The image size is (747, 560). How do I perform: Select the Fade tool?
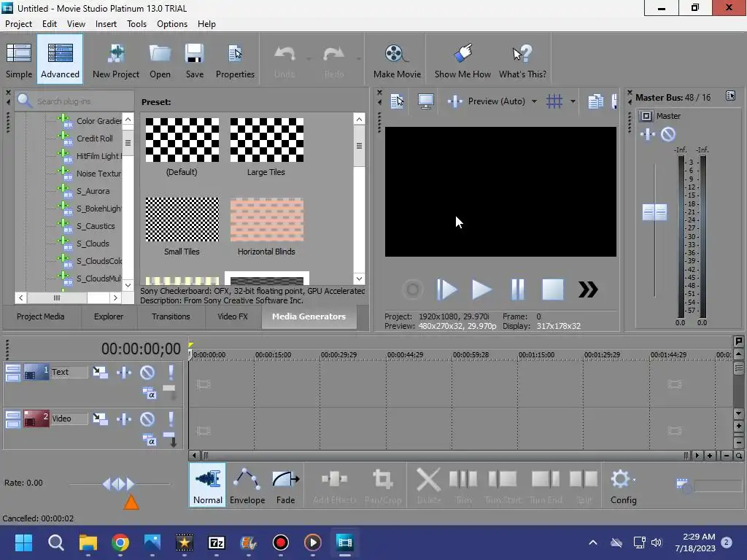click(x=285, y=485)
